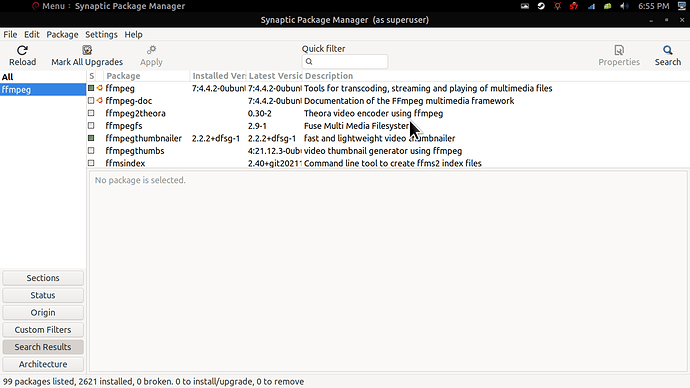Click the Apply gears icon
690x388 pixels.
tap(151, 50)
